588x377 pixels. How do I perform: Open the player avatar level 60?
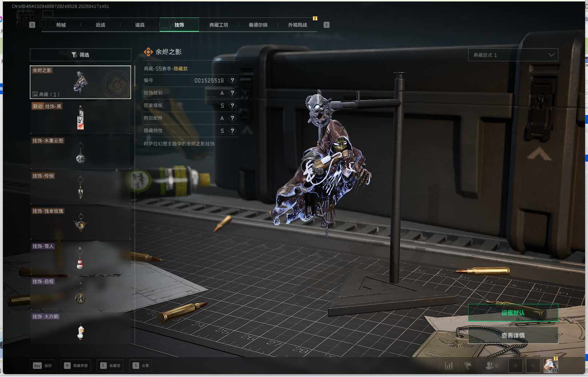pos(550,365)
